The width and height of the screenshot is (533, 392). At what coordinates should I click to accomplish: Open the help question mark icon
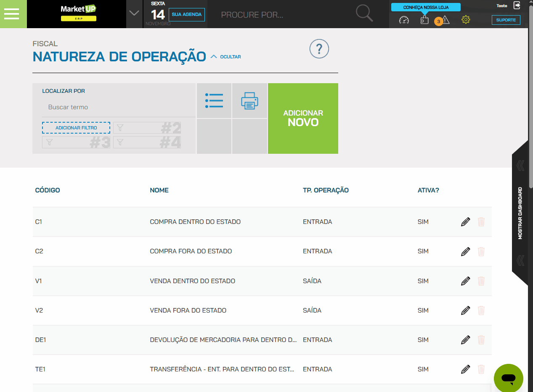(x=319, y=49)
